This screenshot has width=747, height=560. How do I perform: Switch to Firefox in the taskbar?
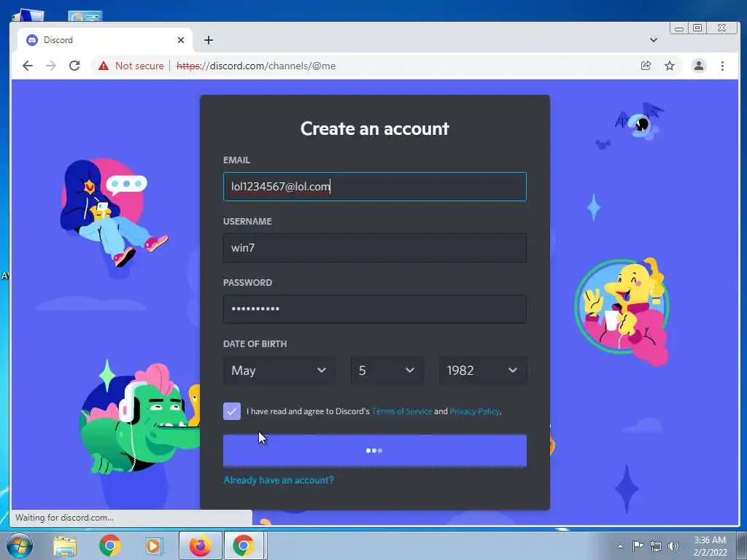click(x=201, y=545)
